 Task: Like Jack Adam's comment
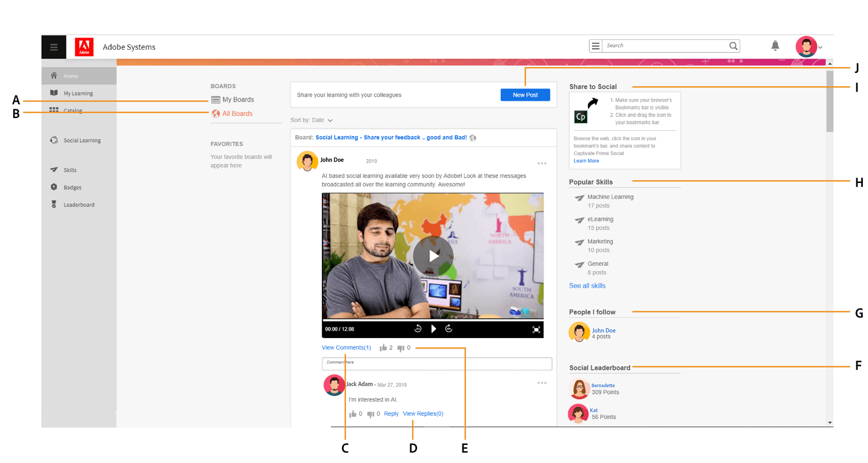point(352,414)
